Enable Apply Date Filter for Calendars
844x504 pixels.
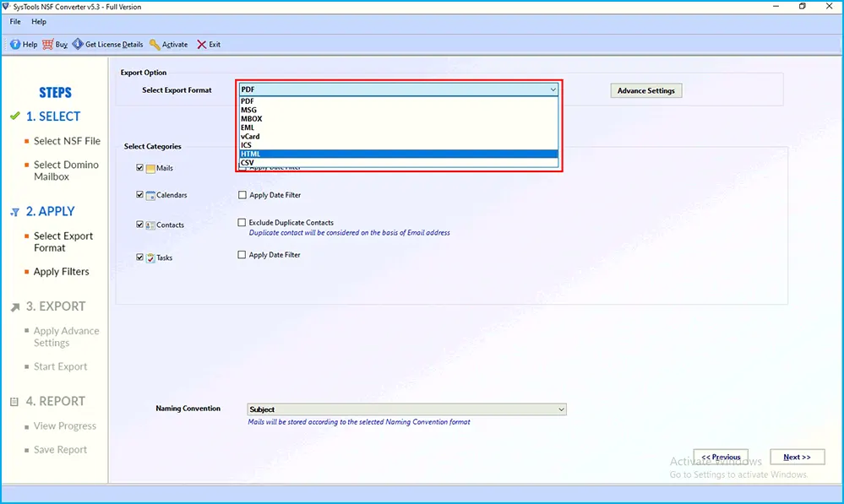(x=242, y=195)
